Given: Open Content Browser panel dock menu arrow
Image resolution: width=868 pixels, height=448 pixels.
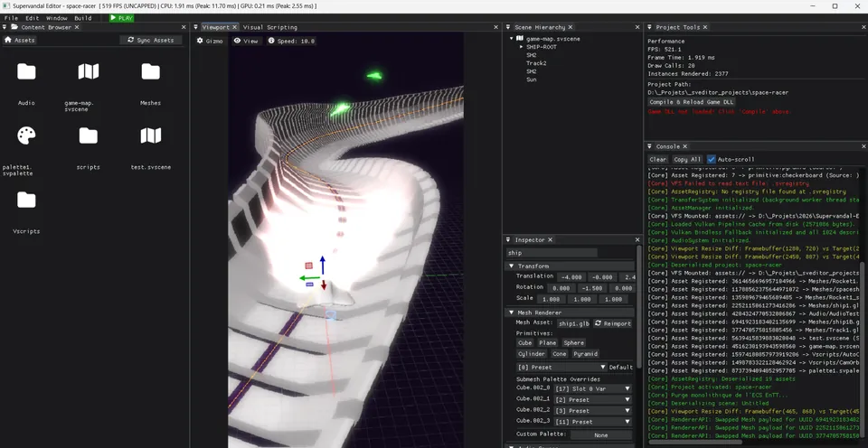Looking at the screenshot, I should (x=6, y=27).
